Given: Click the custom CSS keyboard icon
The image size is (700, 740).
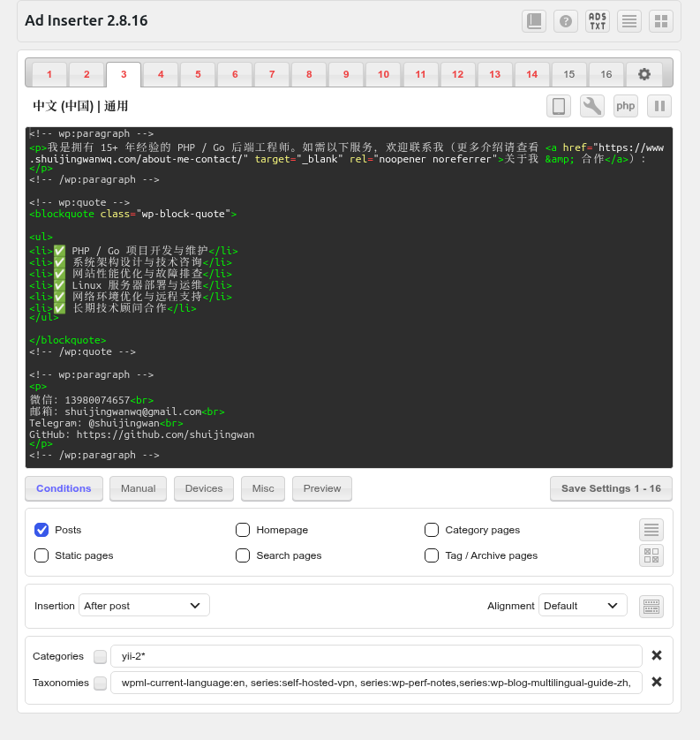Looking at the screenshot, I should [651, 607].
